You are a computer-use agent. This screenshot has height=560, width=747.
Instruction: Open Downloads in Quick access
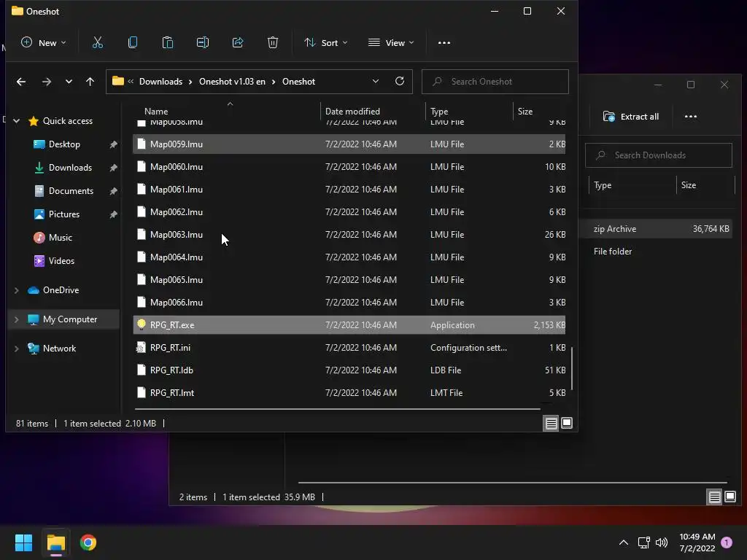click(x=70, y=168)
